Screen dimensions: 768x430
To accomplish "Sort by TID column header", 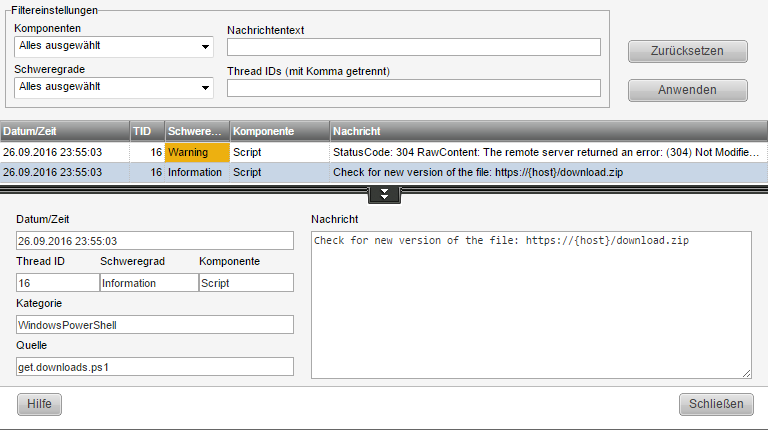I will [147, 131].
